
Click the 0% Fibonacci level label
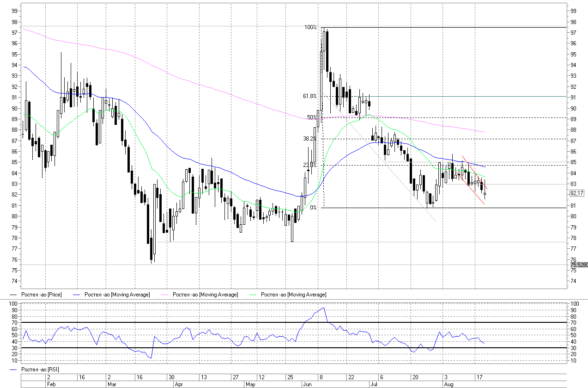[313, 208]
